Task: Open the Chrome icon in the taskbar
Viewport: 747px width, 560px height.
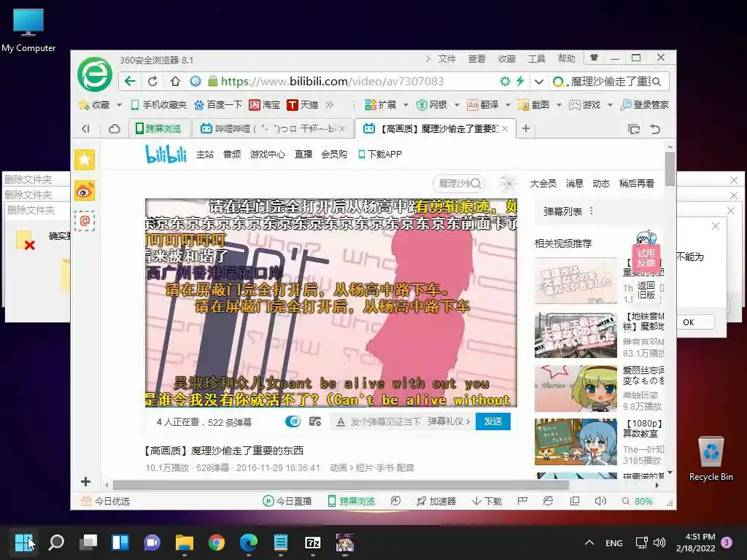Action: pyautogui.click(x=216, y=542)
